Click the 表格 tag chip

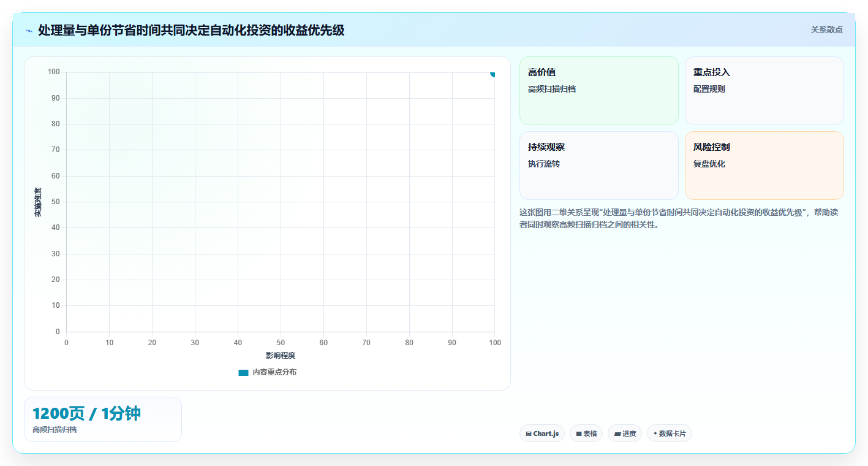(586, 434)
